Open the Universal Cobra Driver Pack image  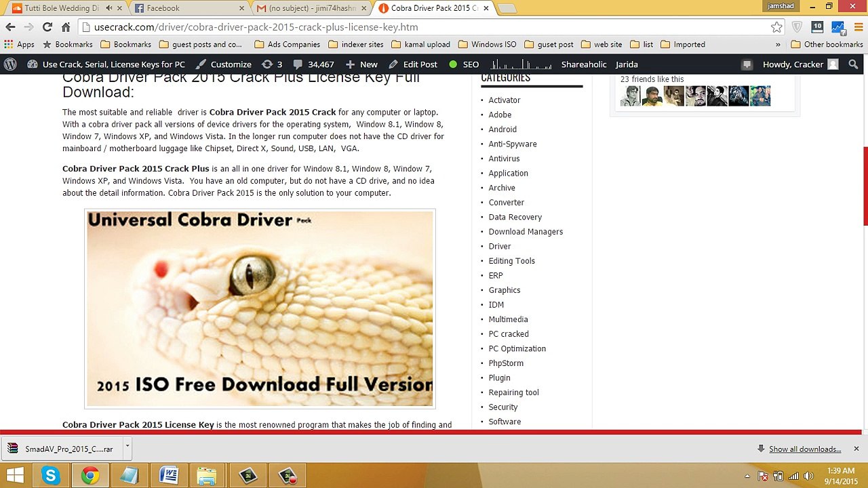click(x=260, y=309)
